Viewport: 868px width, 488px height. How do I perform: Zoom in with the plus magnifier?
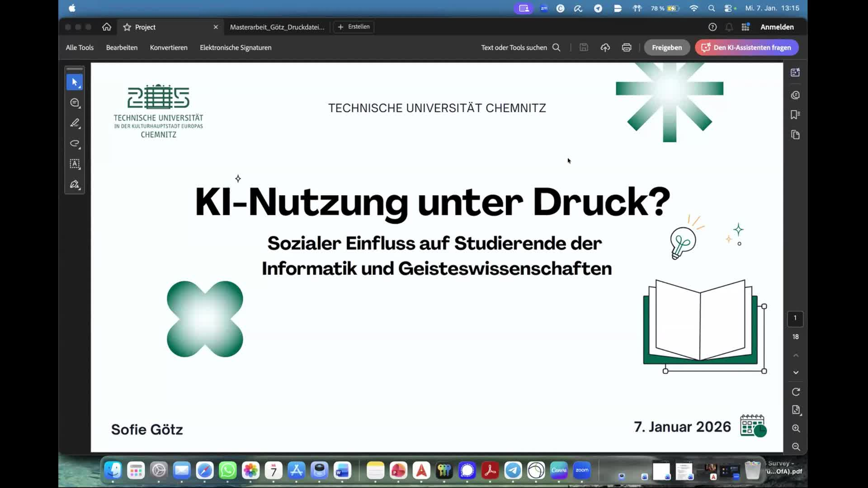tap(796, 428)
